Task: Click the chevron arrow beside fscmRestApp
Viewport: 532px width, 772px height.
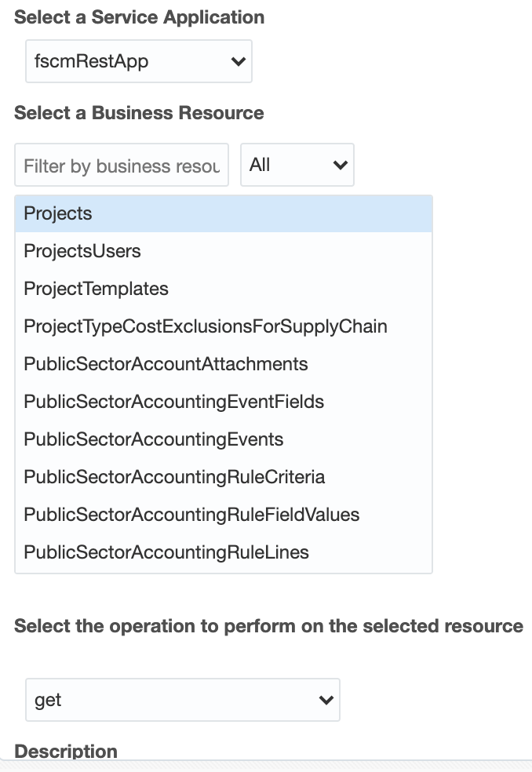Action: pyautogui.click(x=239, y=62)
